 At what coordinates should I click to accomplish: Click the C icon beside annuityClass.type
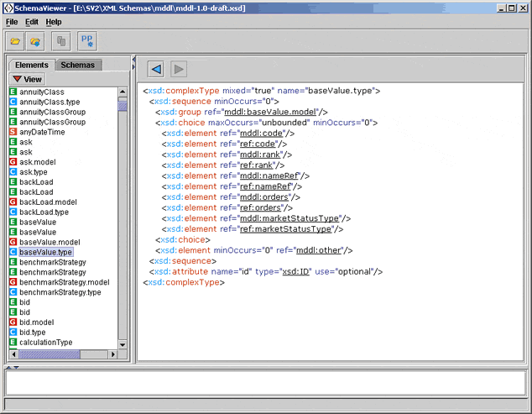(13, 102)
